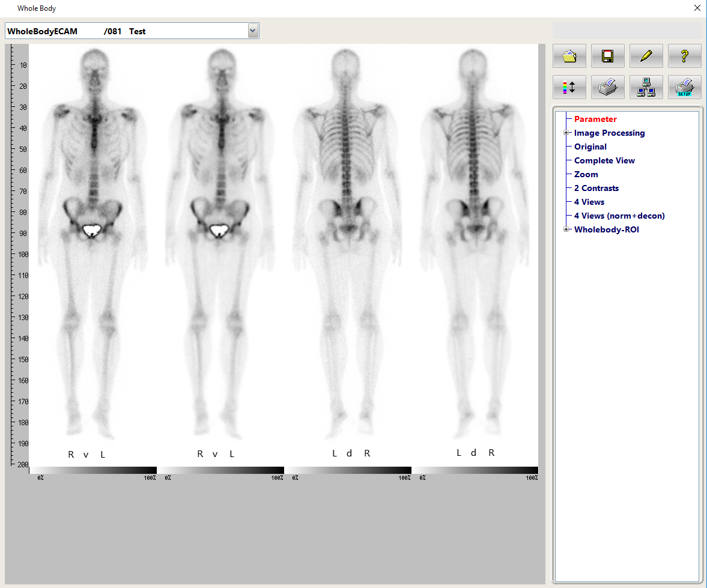707x588 pixels.
Task: Open printer setup button
Action: click(x=684, y=87)
